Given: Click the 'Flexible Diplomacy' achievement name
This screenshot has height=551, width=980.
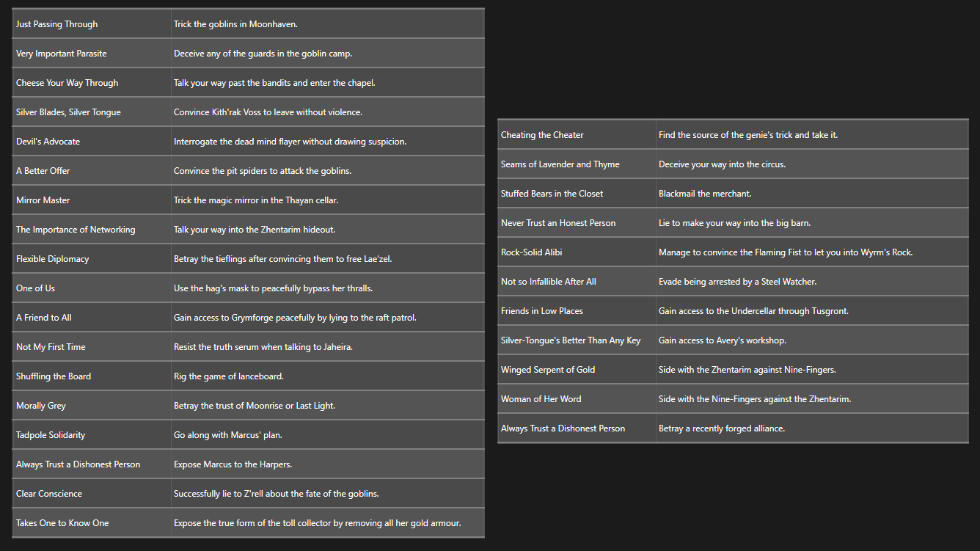Looking at the screenshot, I should tap(53, 259).
